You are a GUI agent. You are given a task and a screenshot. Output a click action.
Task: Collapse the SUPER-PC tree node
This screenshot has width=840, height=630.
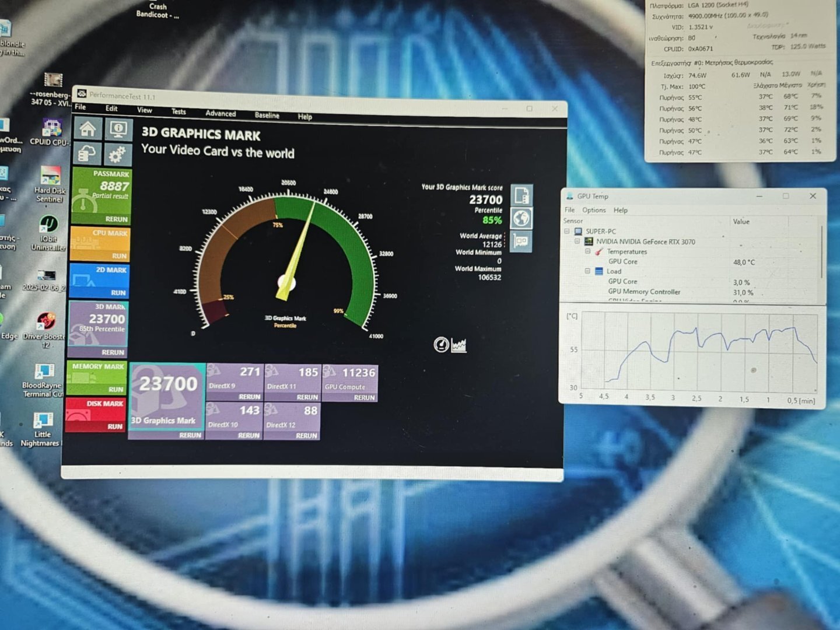pyautogui.click(x=566, y=231)
